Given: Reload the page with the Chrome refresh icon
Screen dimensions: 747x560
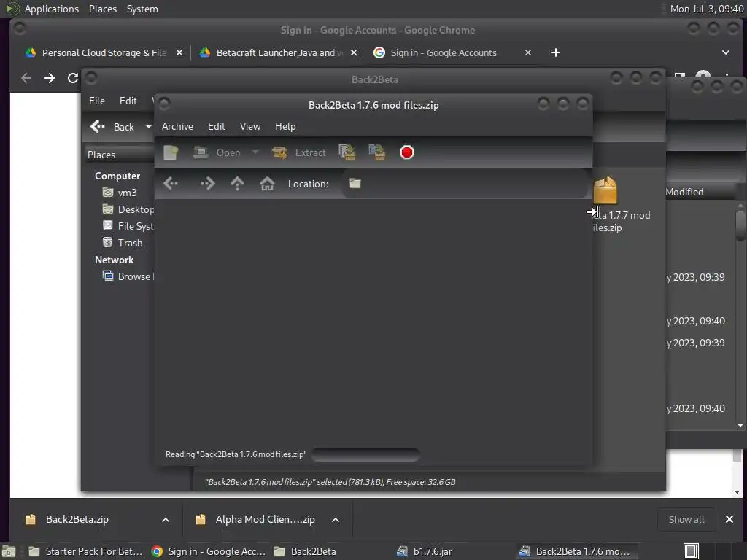Looking at the screenshot, I should [72, 78].
